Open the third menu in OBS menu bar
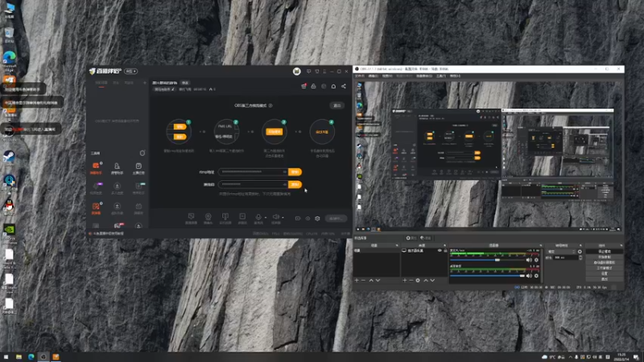The image size is (644, 362). 387,76
